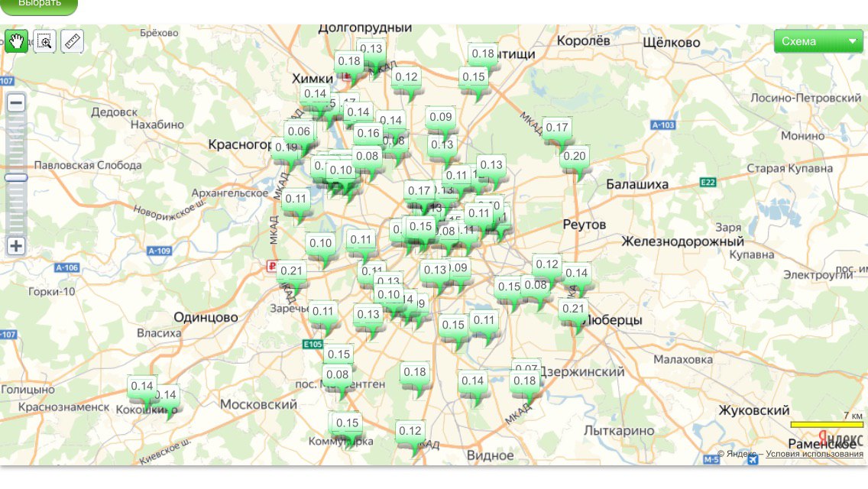Click the 0.18 marker next to Мытищи
Screen dimensions: 868x489
(483, 53)
